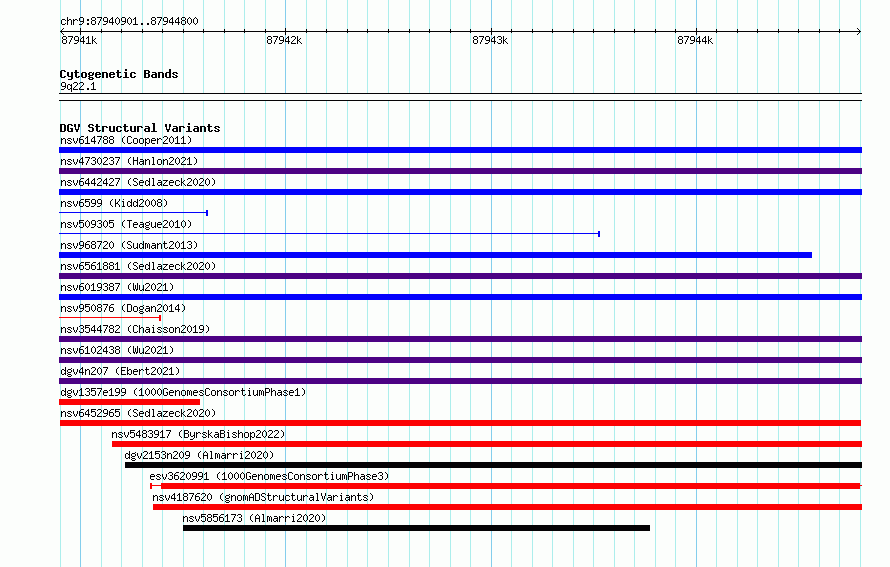Select the esv3620991 red variant bar

coord(506,486)
